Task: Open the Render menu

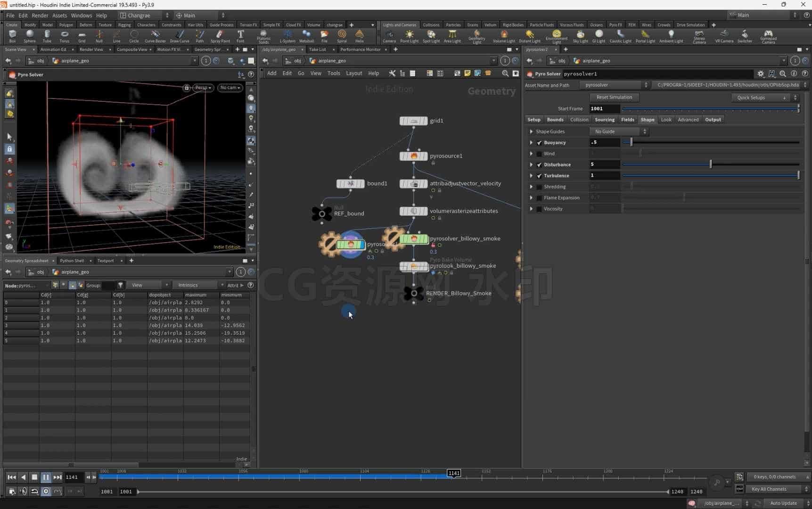Action: coord(40,16)
